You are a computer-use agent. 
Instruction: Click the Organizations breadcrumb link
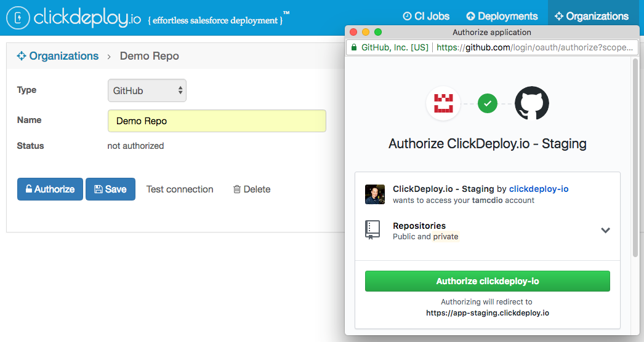[x=58, y=56]
